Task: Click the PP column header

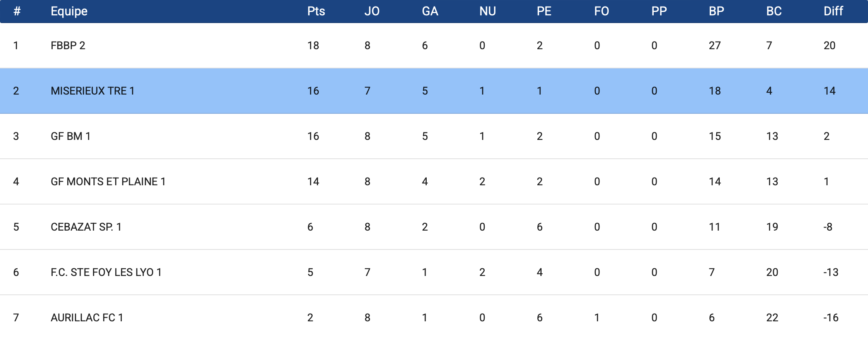Action: coord(659,11)
